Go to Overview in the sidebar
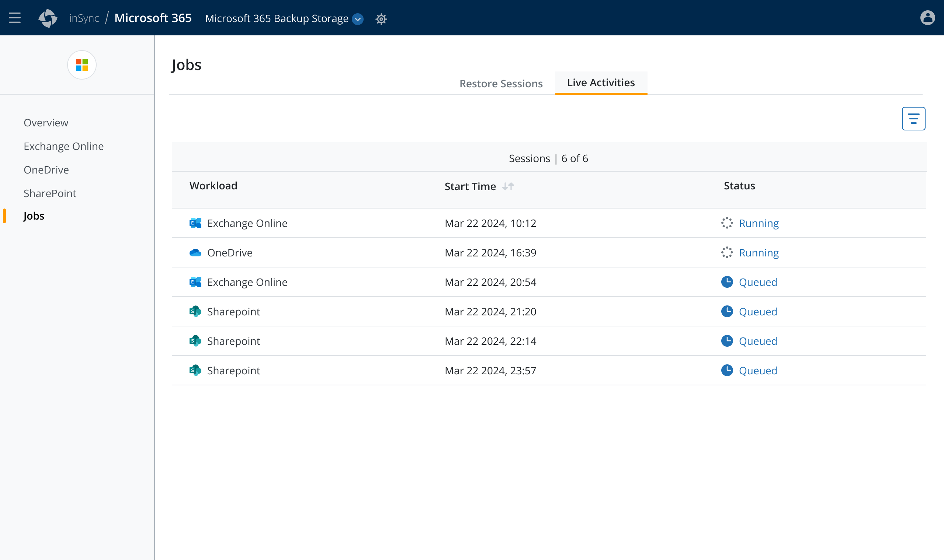 46,123
